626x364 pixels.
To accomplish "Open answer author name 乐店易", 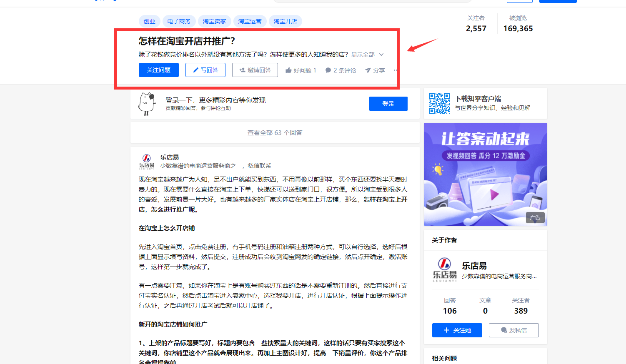I will coord(170,157).
